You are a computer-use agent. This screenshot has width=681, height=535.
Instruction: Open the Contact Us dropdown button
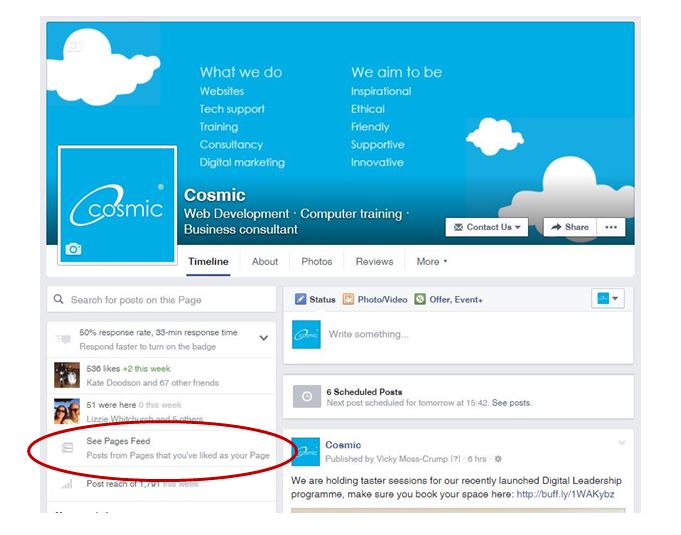[x=486, y=227]
